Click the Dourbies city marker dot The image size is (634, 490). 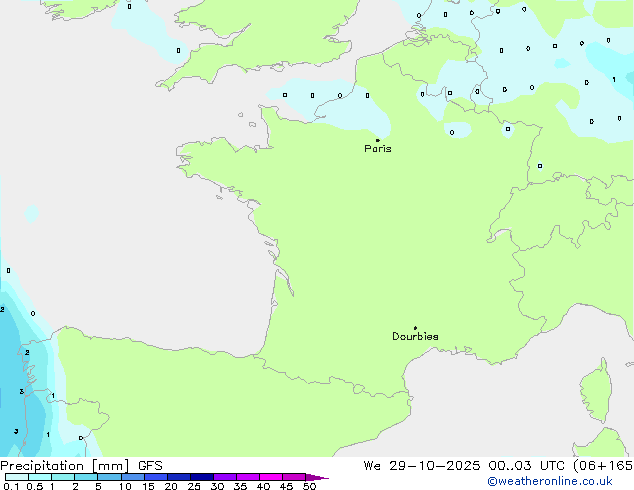[x=415, y=328]
